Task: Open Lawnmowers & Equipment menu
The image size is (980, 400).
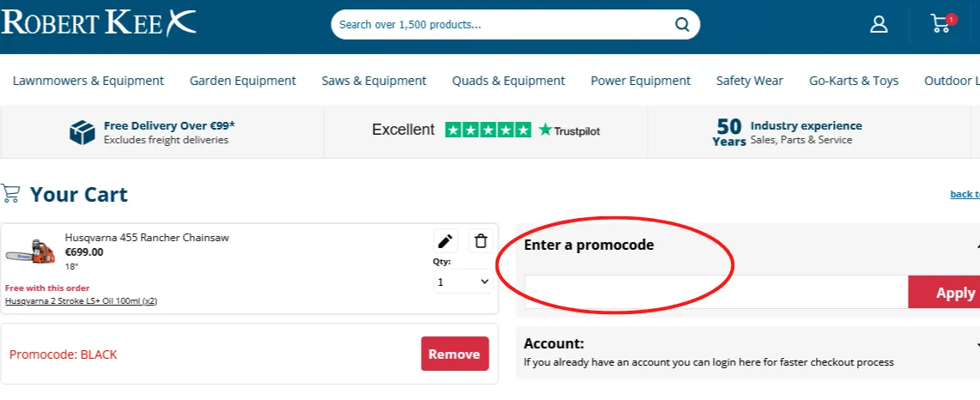Action: coord(88,81)
